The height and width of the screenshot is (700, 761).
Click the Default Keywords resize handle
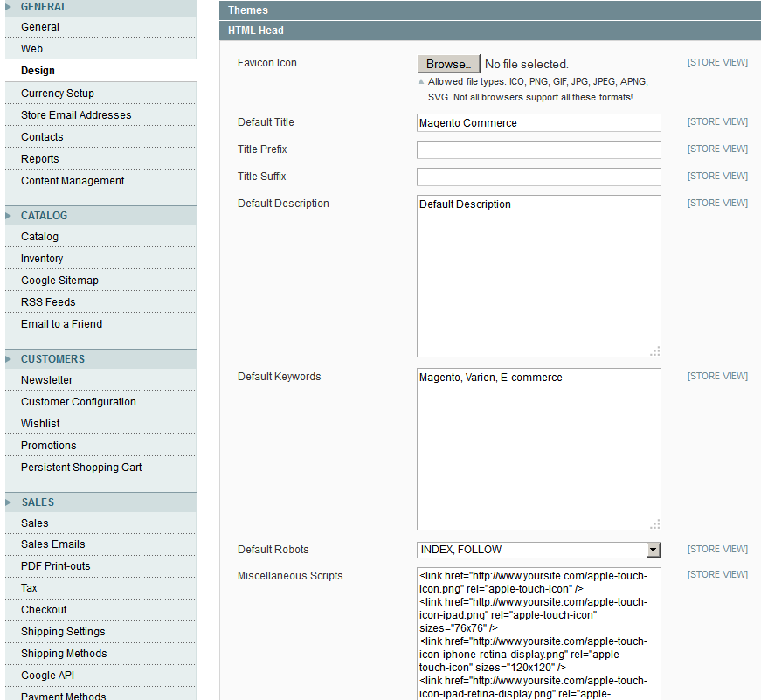655,524
